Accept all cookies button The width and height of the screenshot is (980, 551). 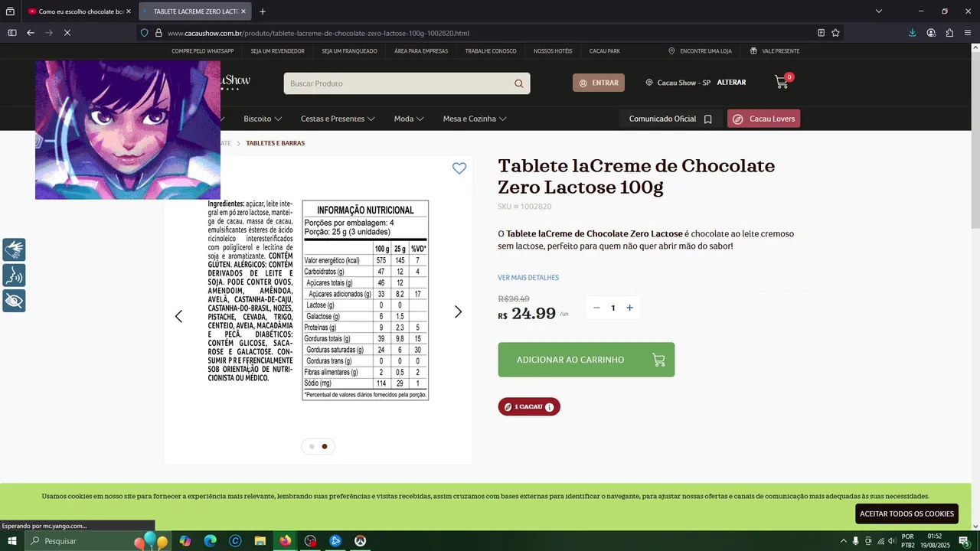[x=906, y=514]
